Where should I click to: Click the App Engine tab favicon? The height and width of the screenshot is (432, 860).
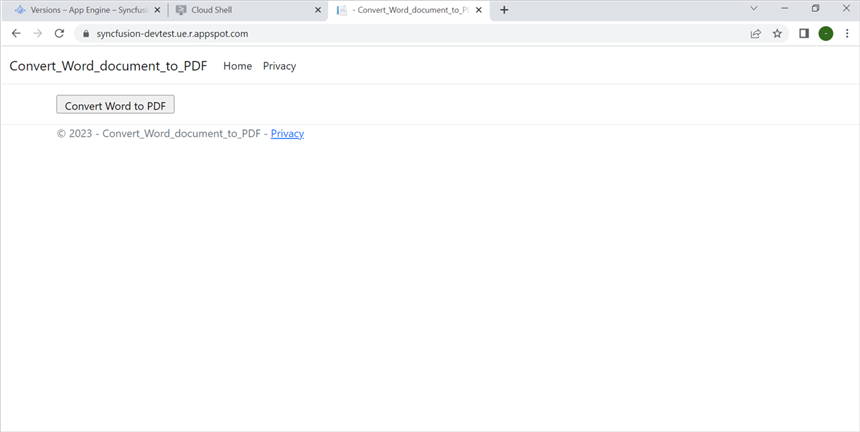20,10
